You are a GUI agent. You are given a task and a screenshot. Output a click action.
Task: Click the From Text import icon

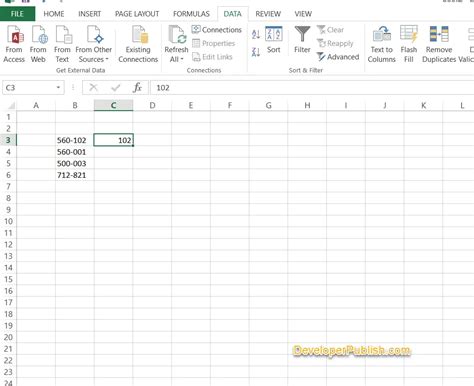coord(62,44)
